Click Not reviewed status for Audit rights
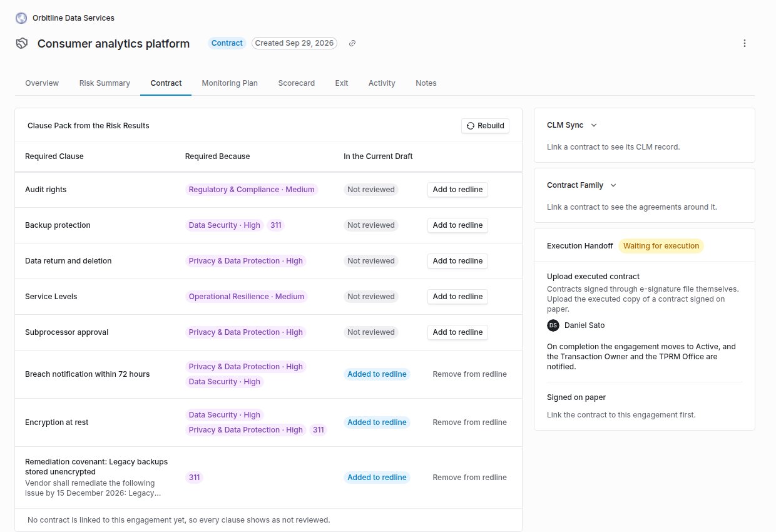776x532 pixels. [x=371, y=190]
